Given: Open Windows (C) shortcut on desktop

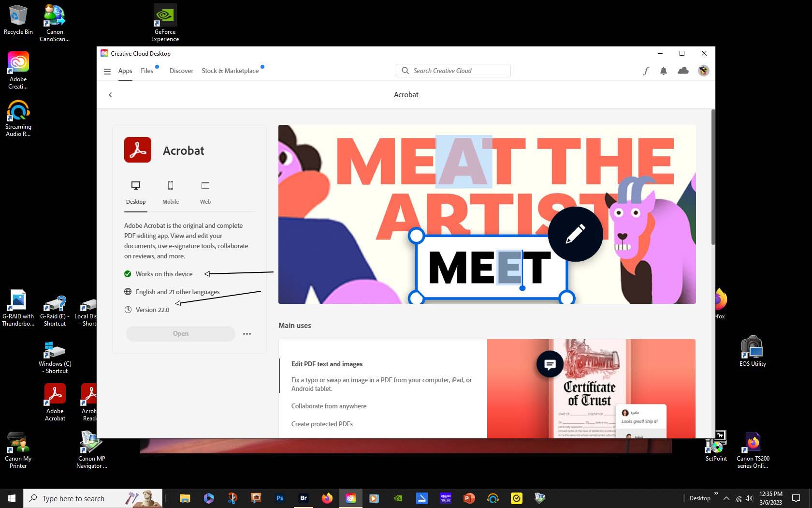Looking at the screenshot, I should click(55, 357).
